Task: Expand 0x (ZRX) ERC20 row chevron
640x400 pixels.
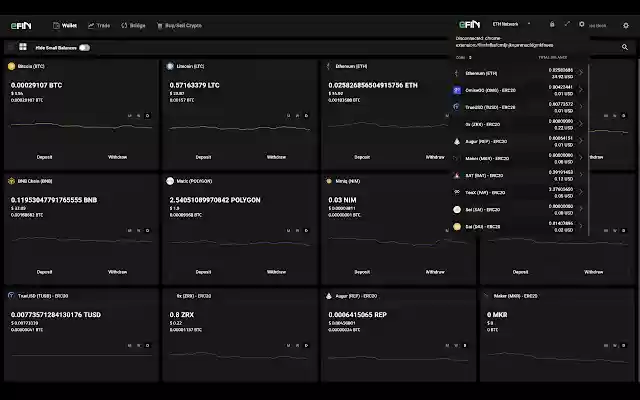Action: pos(581,124)
